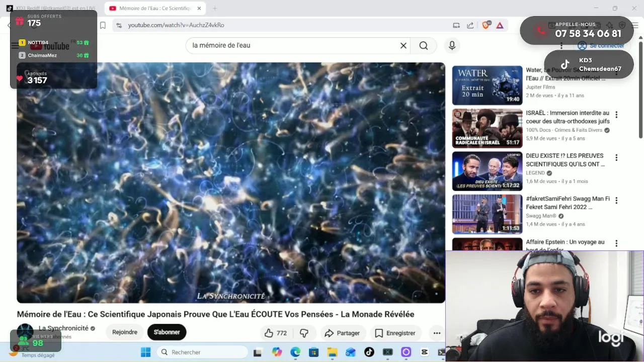The height and width of the screenshot is (362, 644).
Task: Open the weather widget Temps dégagé
Action: coord(33,352)
